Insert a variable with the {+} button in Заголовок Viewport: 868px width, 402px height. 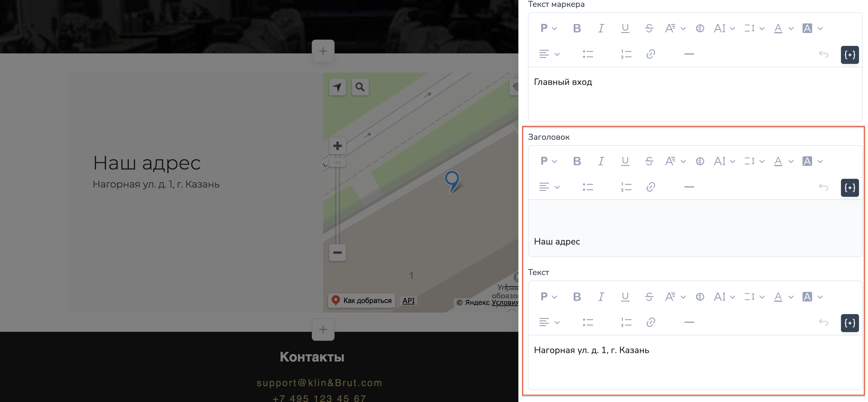tap(849, 187)
